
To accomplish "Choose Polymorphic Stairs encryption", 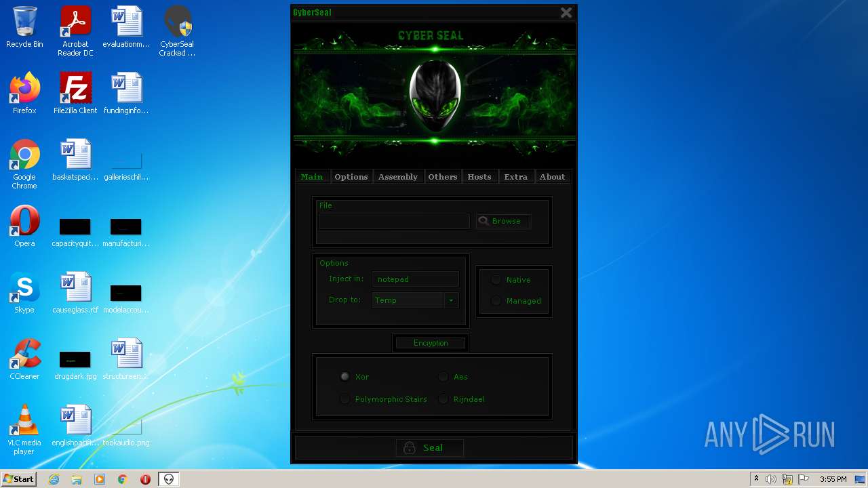I will tap(384, 399).
